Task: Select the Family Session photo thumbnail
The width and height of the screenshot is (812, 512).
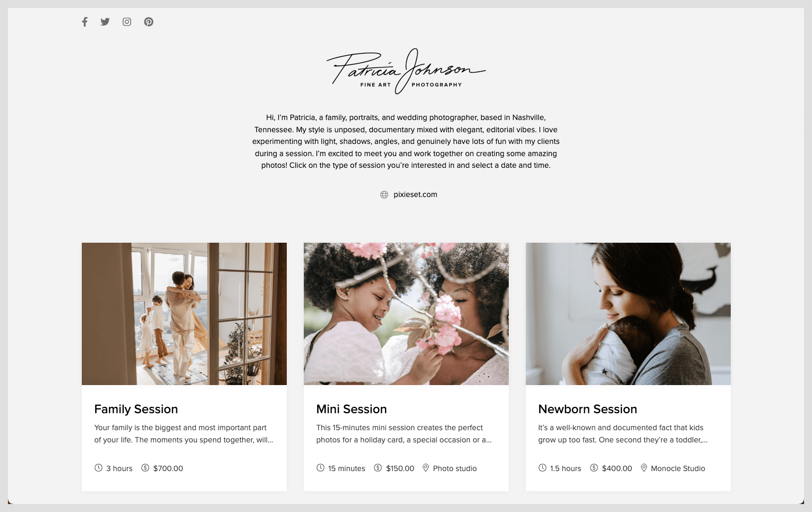Action: [184, 314]
